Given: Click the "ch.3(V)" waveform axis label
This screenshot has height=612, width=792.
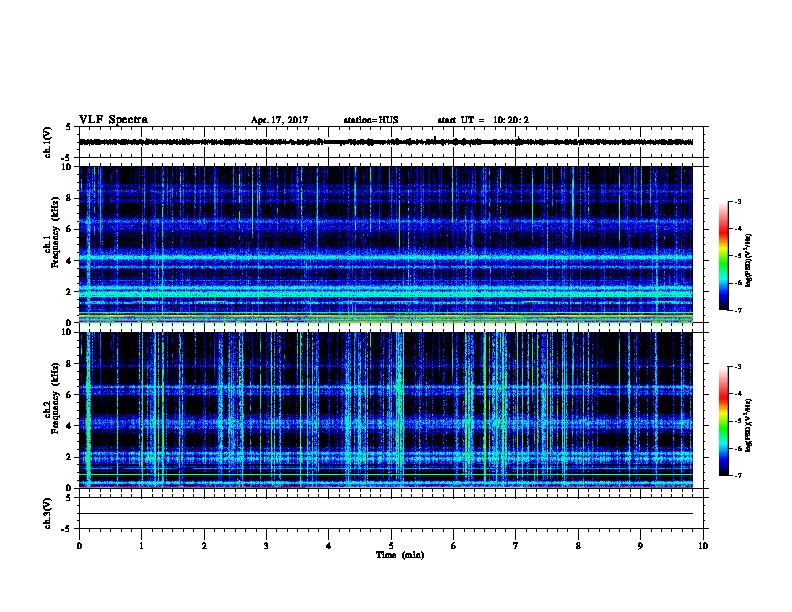Looking at the screenshot, I should [x=47, y=513].
